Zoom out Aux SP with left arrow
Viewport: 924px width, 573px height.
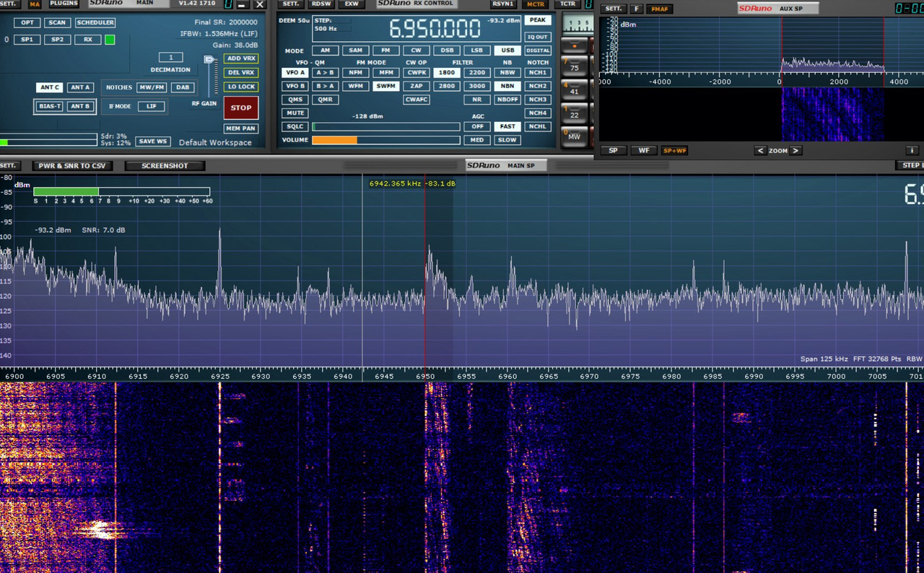click(x=760, y=151)
